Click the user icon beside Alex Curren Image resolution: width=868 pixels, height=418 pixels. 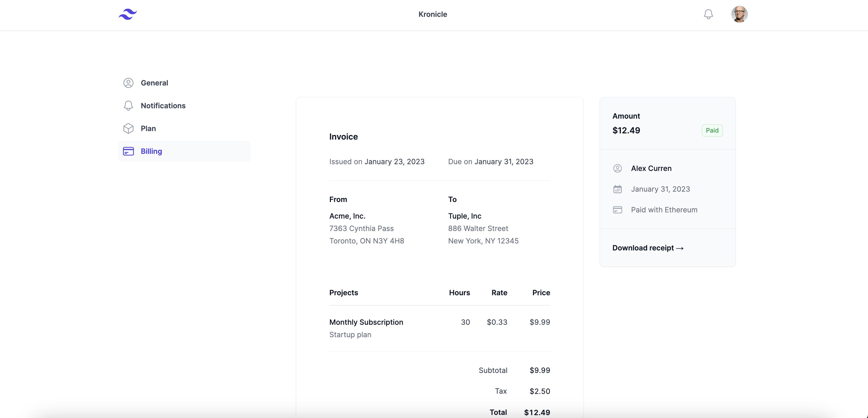617,168
